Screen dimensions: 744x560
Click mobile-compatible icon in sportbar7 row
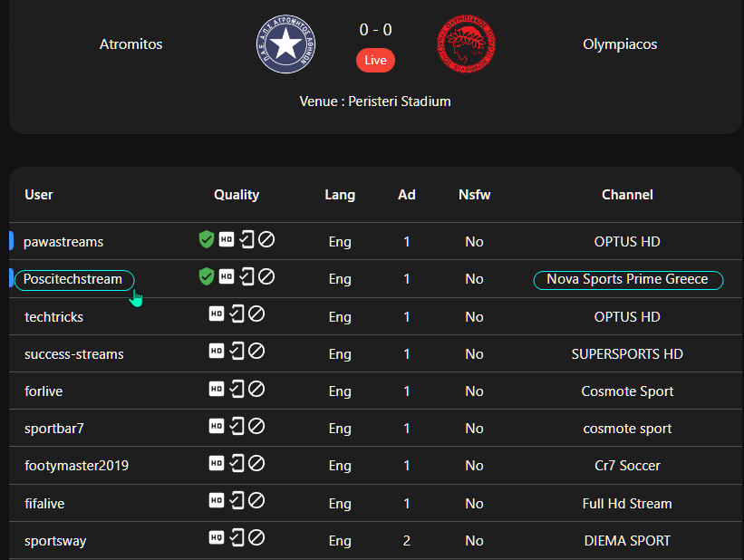tap(237, 426)
